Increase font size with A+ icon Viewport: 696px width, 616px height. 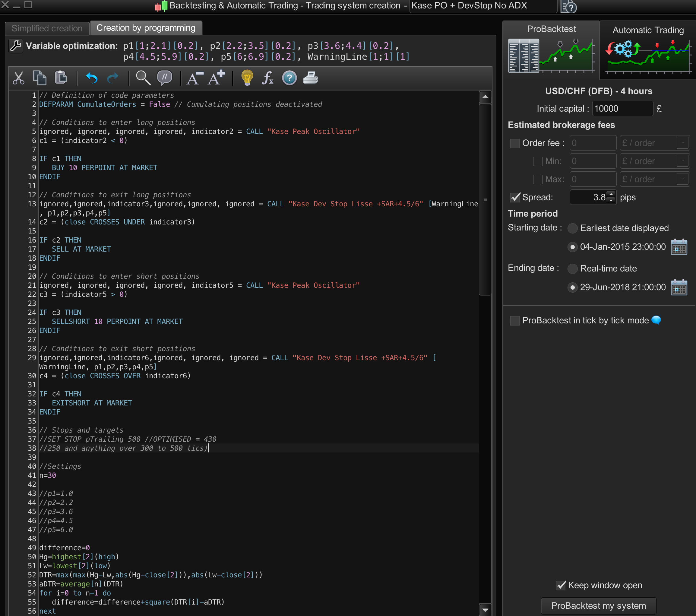point(217,78)
